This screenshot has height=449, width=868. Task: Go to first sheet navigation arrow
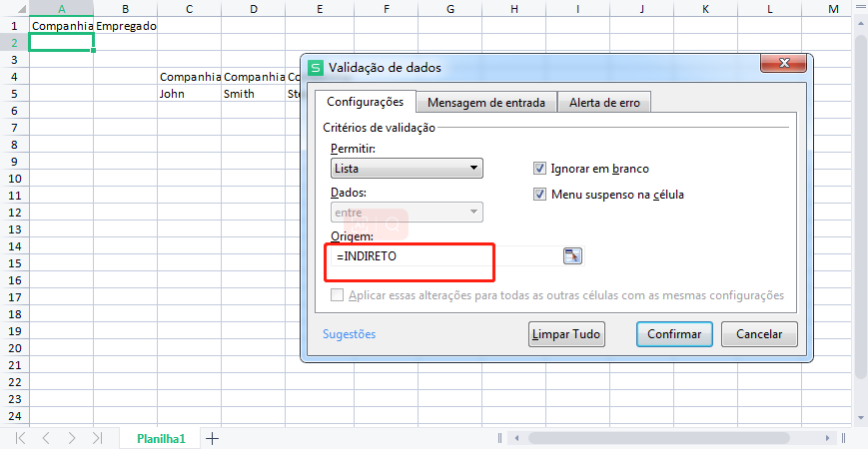point(21,438)
